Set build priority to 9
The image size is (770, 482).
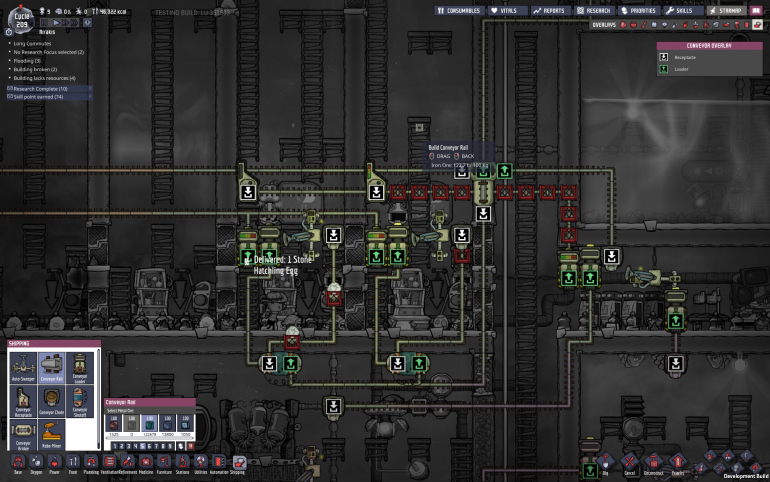tap(170, 446)
